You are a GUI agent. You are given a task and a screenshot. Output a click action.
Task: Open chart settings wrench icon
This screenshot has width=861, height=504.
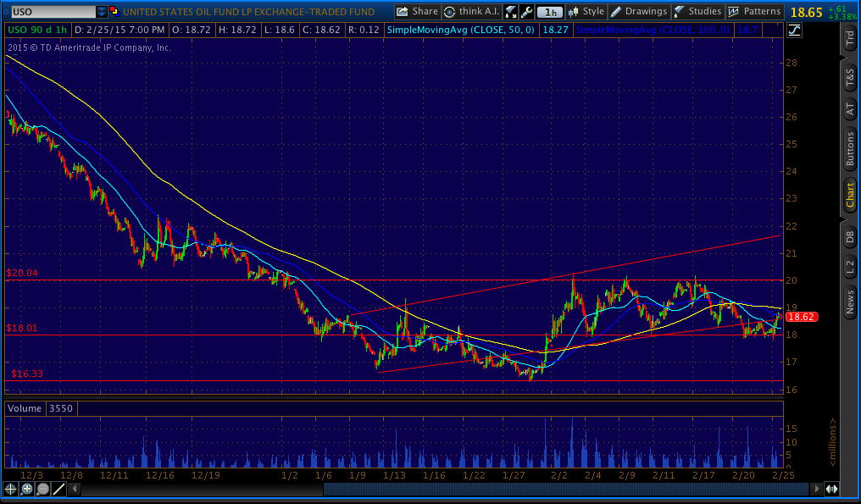click(526, 12)
